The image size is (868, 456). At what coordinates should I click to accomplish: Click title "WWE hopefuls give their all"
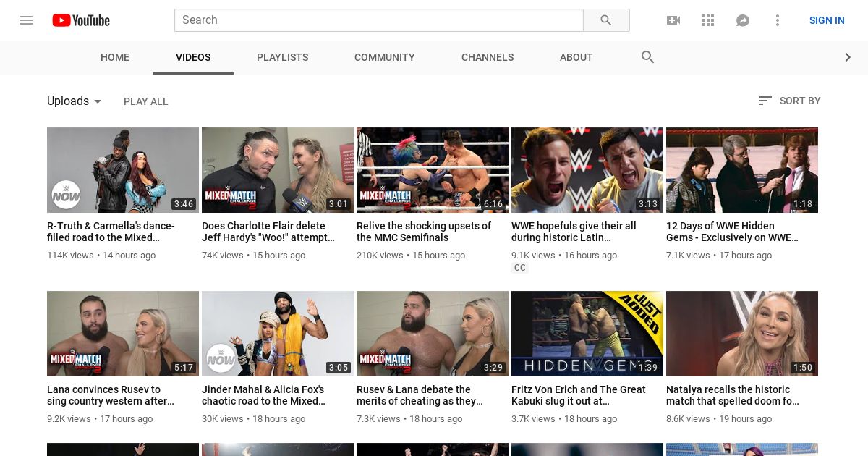(x=574, y=232)
